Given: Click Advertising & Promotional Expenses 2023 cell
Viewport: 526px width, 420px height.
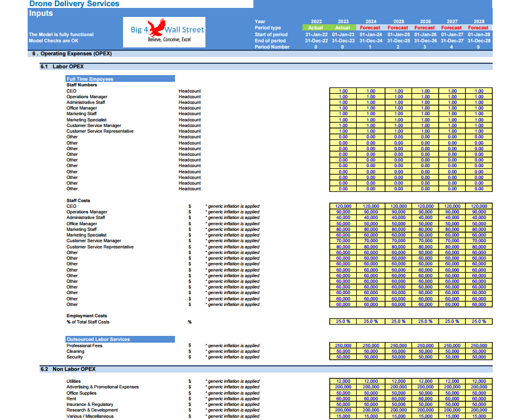Looking at the screenshot, I should tap(343, 387).
